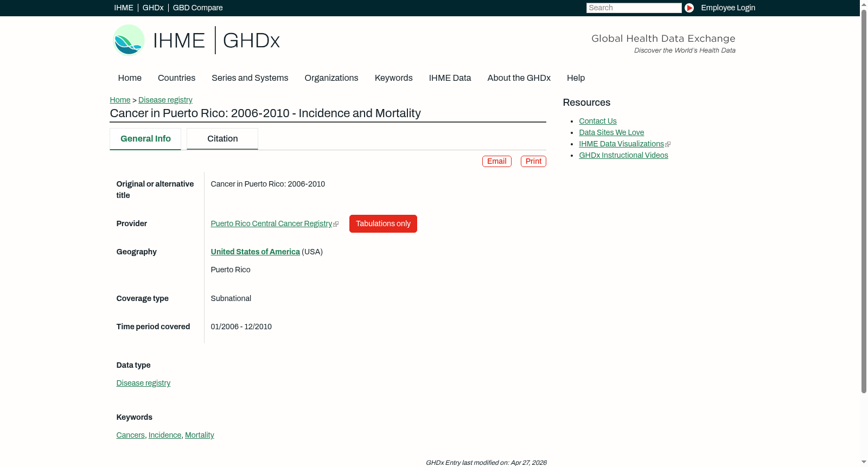868x467 pixels.
Task: Click the '01/2006 - 12/2010' time period value
Action: click(241, 327)
